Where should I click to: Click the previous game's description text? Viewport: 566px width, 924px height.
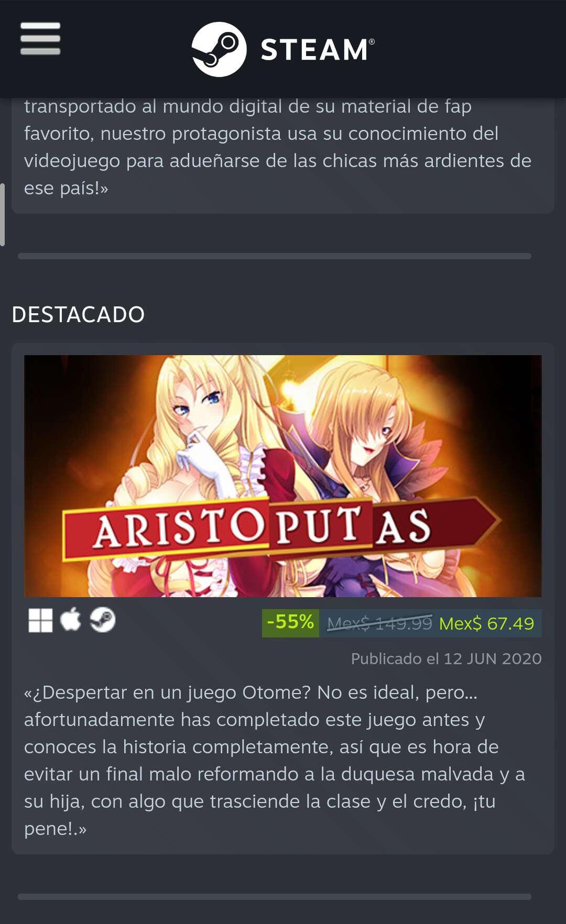click(x=278, y=147)
